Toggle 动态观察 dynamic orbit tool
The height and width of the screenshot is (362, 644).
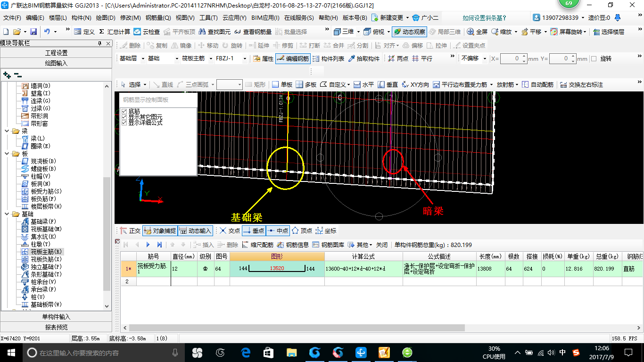pyautogui.click(x=409, y=32)
